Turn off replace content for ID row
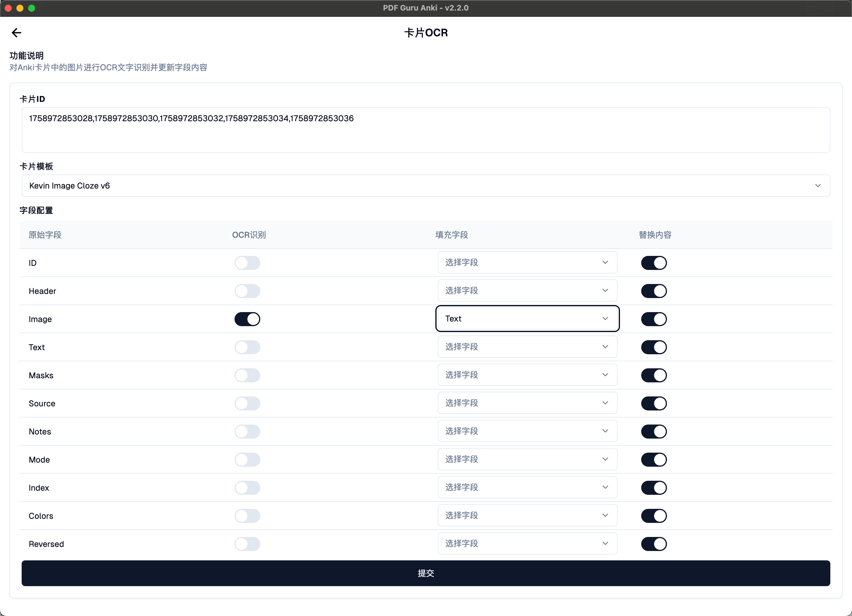852x616 pixels. (654, 263)
